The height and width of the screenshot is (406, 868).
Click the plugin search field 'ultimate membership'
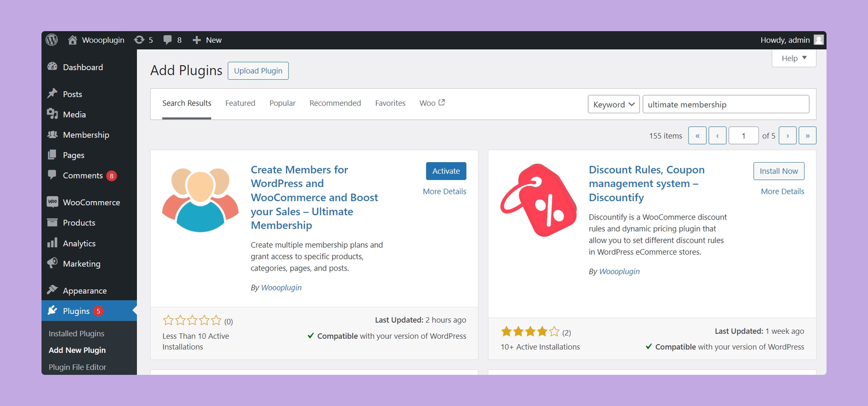click(726, 104)
